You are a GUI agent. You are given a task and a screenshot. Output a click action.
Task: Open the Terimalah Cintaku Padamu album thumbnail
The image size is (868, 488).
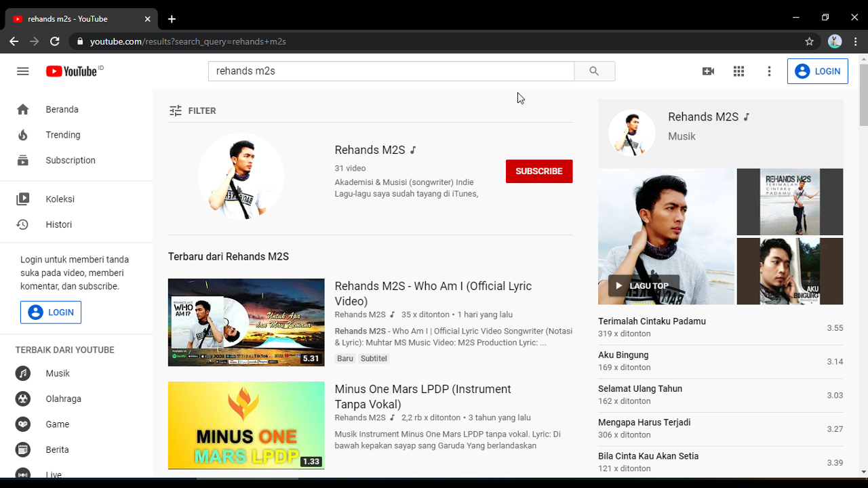click(790, 202)
